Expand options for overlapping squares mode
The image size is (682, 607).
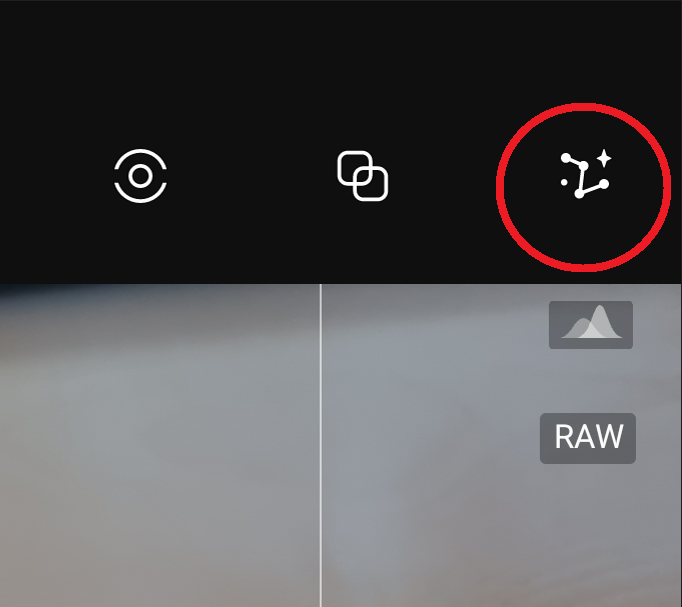(363, 176)
